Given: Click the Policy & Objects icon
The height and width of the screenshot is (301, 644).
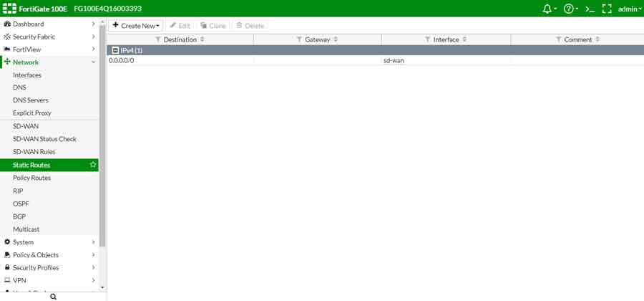Looking at the screenshot, I should click(x=7, y=254).
